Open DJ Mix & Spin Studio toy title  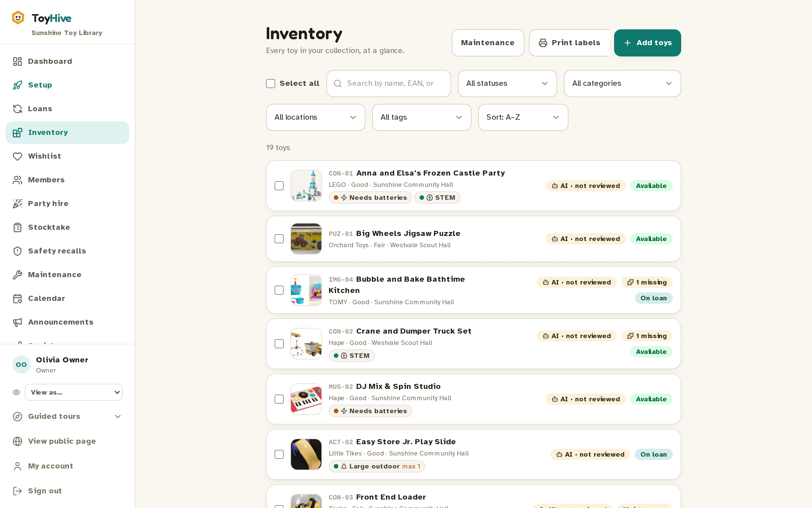click(398, 386)
